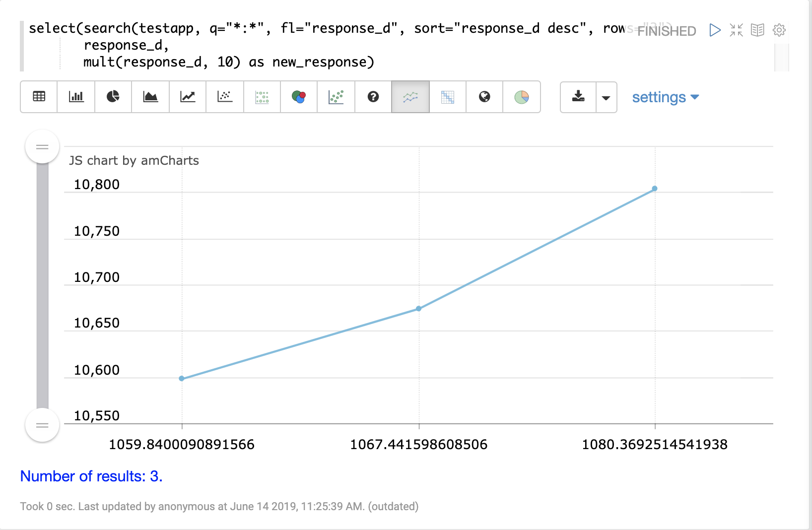Screen dimensions: 812x530
Task: Download the results data
Action: pos(578,97)
